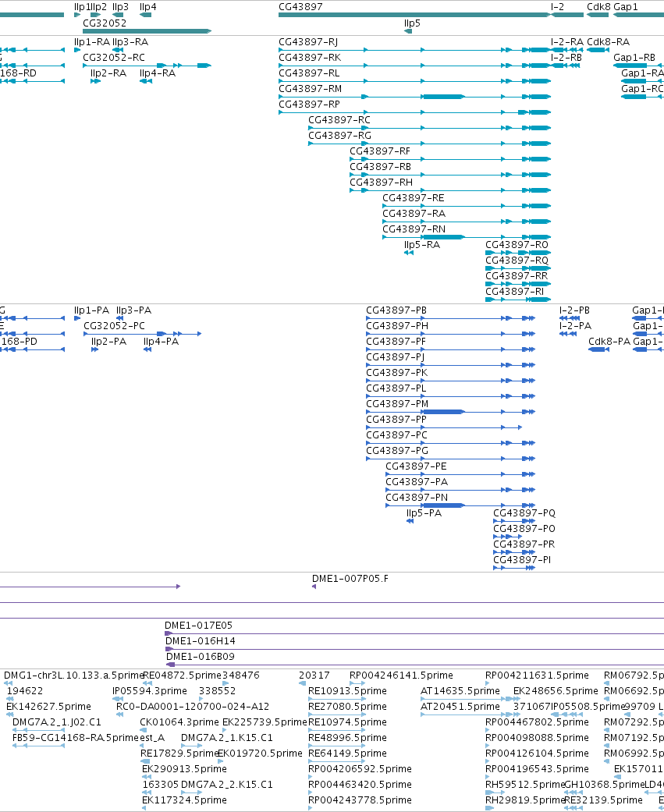
Task: Select BAC clone DME1-016H14
Action: [x=199, y=640]
